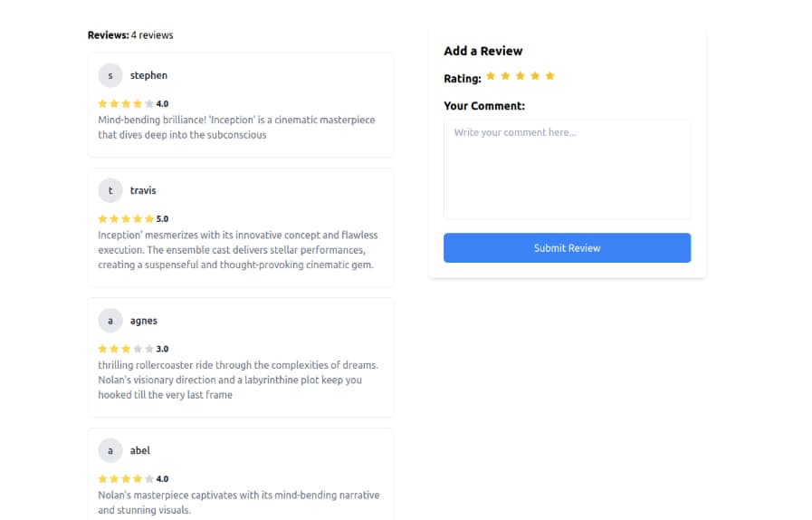
Task: Click agnes's avatar circle
Action: click(110, 321)
